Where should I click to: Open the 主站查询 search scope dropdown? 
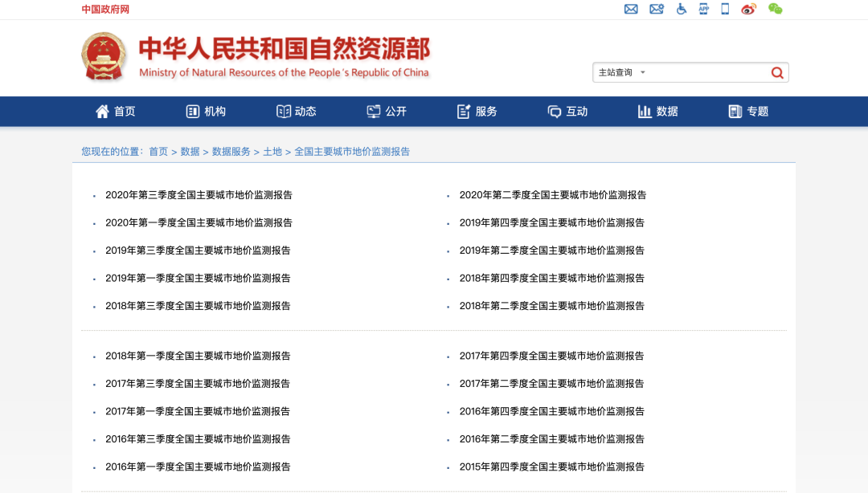pos(619,72)
